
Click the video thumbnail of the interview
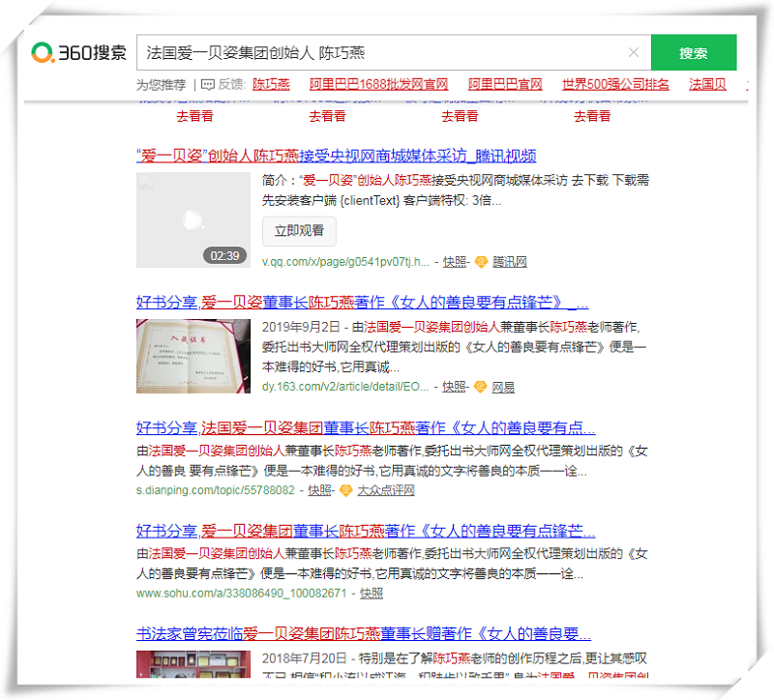click(193, 220)
